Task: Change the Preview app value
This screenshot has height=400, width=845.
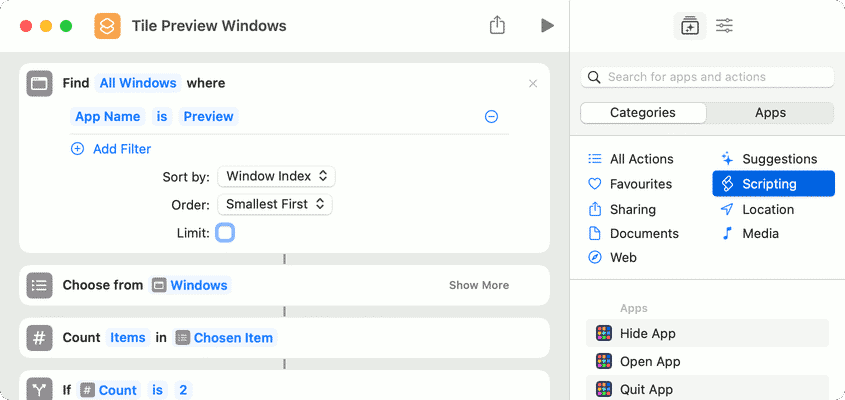Action: coord(209,116)
